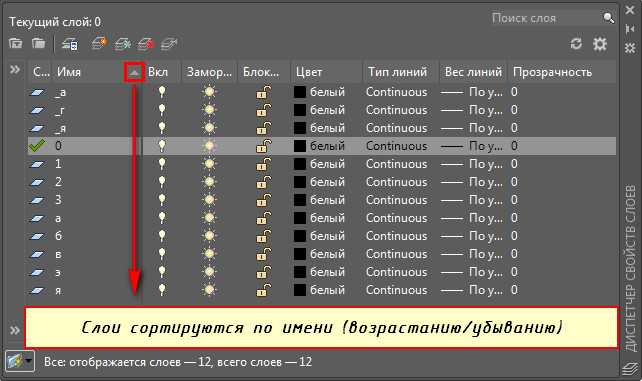Image resolution: width=642 pixels, height=381 pixels.
Task: Change Continuous linetype of layer 0
Action: coord(396,146)
